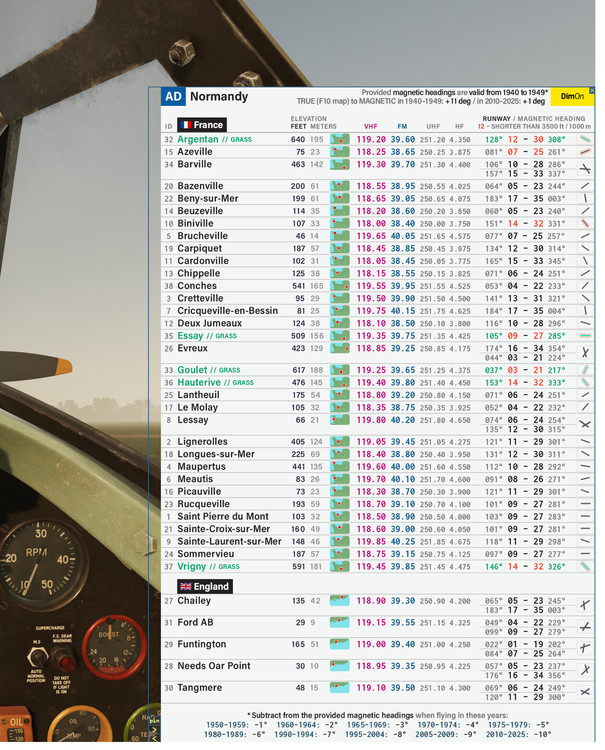The image size is (605, 750).
Task: Select the Sainte-Laurent-sur-Mer airfield name
Action: click(229, 541)
